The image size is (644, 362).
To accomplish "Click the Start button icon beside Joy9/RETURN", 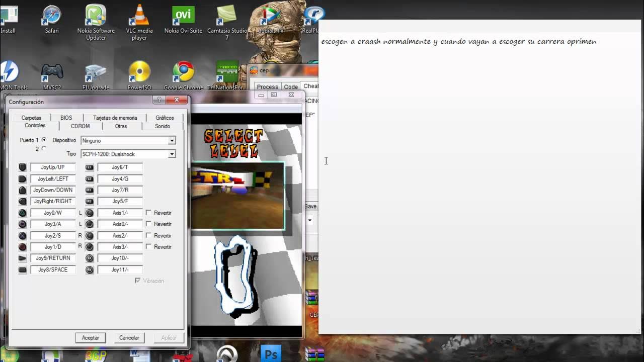I will 22,258.
